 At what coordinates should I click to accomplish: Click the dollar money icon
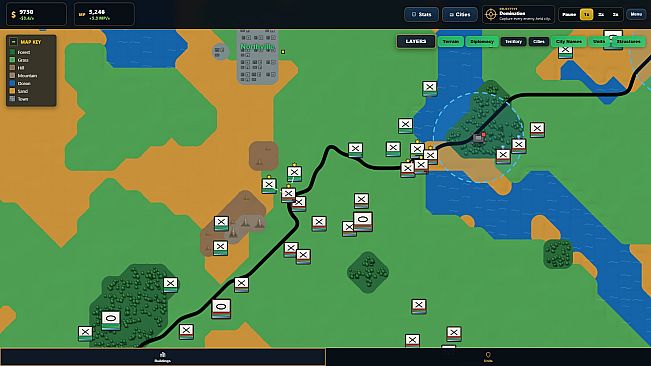coord(13,15)
